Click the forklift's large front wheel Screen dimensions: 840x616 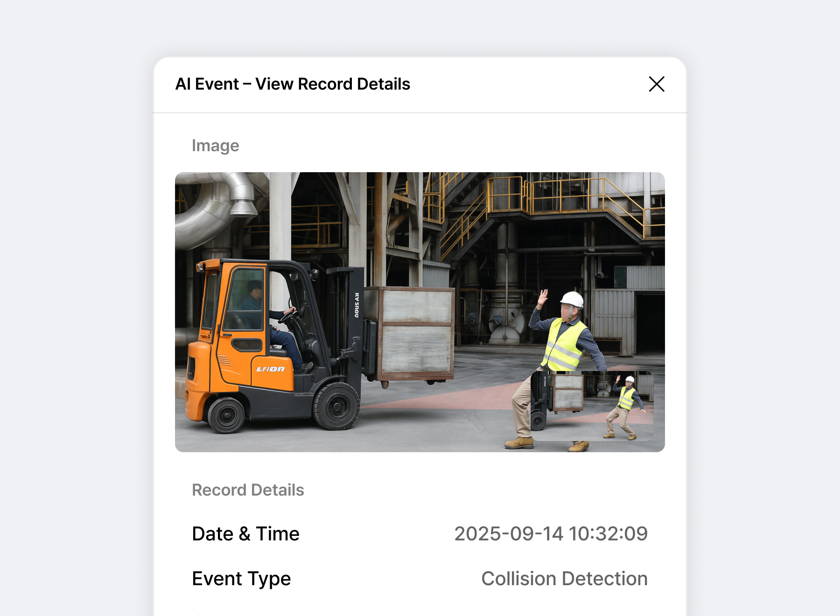(x=336, y=406)
